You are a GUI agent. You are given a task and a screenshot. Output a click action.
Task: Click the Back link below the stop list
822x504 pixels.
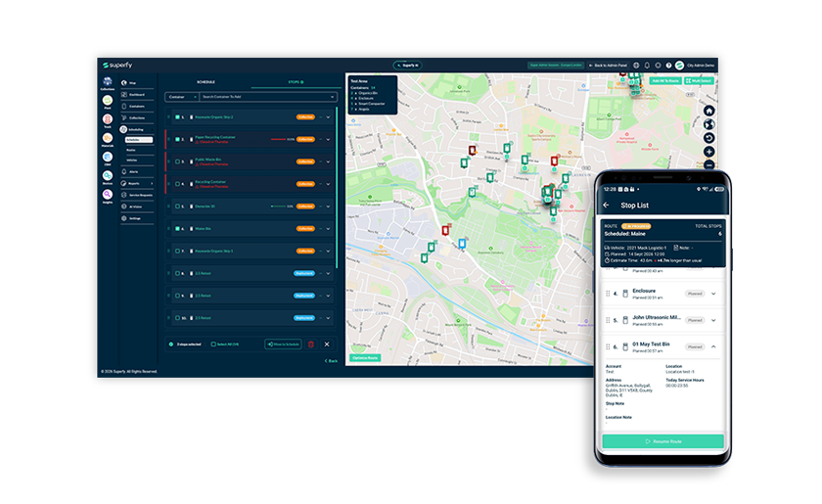click(331, 361)
